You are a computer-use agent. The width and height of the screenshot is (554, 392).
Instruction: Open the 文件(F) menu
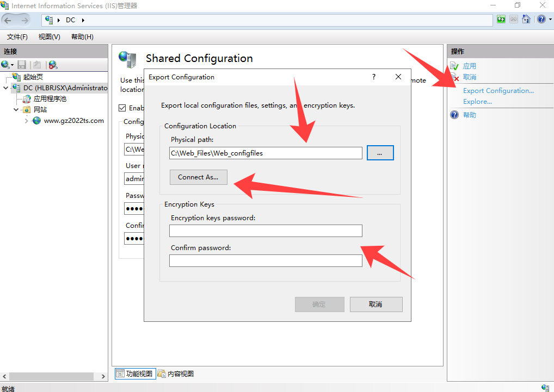pyautogui.click(x=17, y=36)
